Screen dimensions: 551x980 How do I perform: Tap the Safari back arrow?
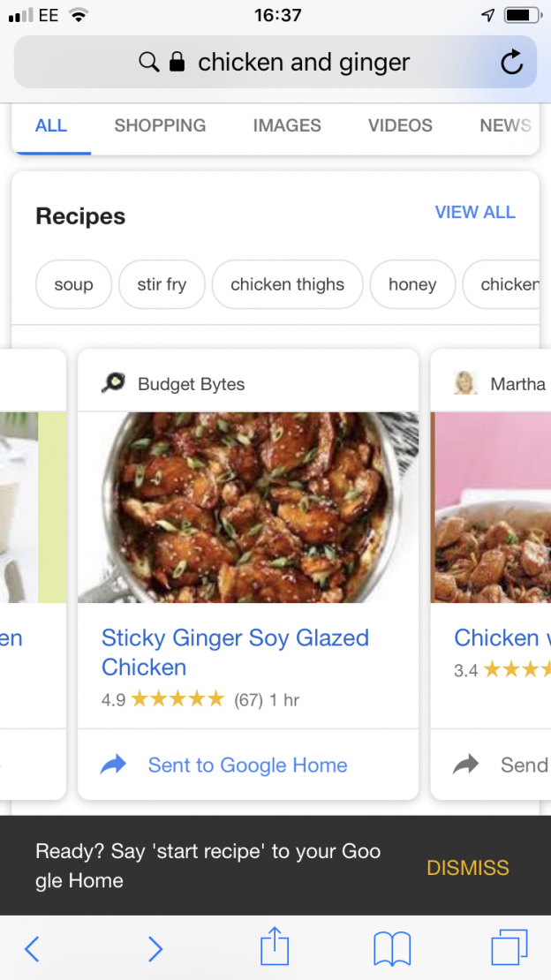pyautogui.click(x=32, y=949)
